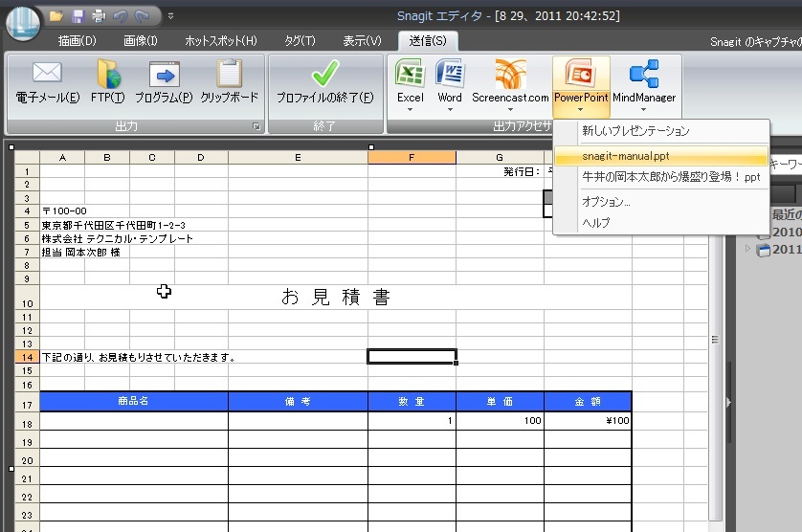Open オプション... from PowerPoint menu
Image resolution: width=802 pixels, height=532 pixels.
pos(661,202)
